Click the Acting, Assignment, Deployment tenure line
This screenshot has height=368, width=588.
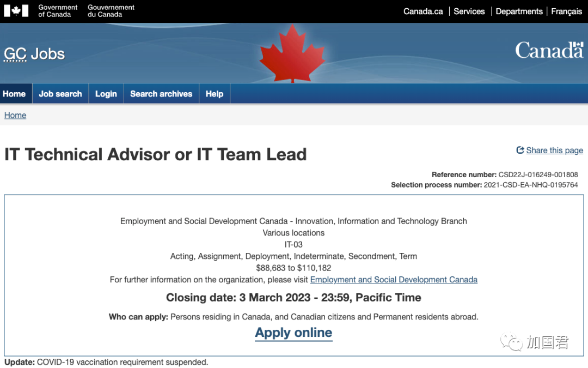click(x=293, y=256)
